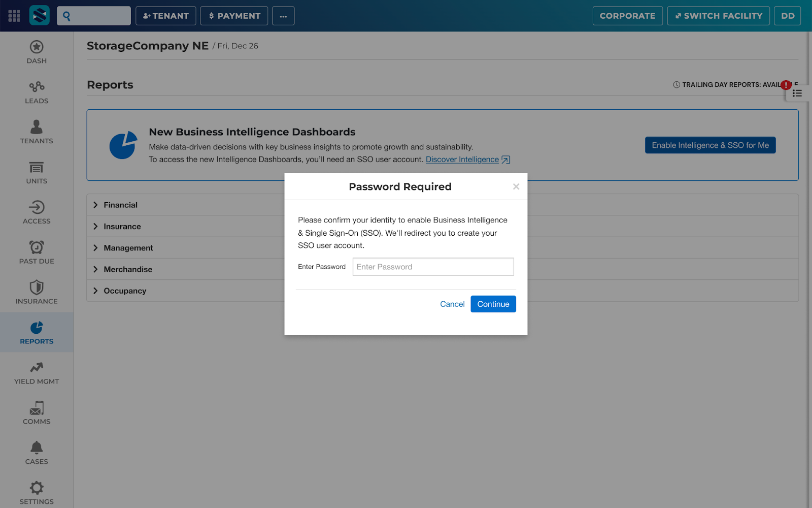Image resolution: width=812 pixels, height=508 pixels.
Task: Open the more options ellipsis menu
Action: point(283,16)
